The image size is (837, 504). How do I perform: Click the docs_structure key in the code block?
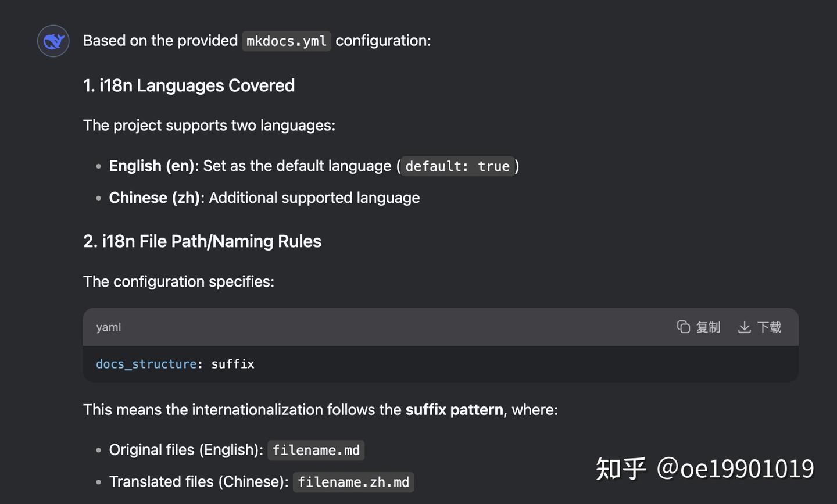point(146,364)
